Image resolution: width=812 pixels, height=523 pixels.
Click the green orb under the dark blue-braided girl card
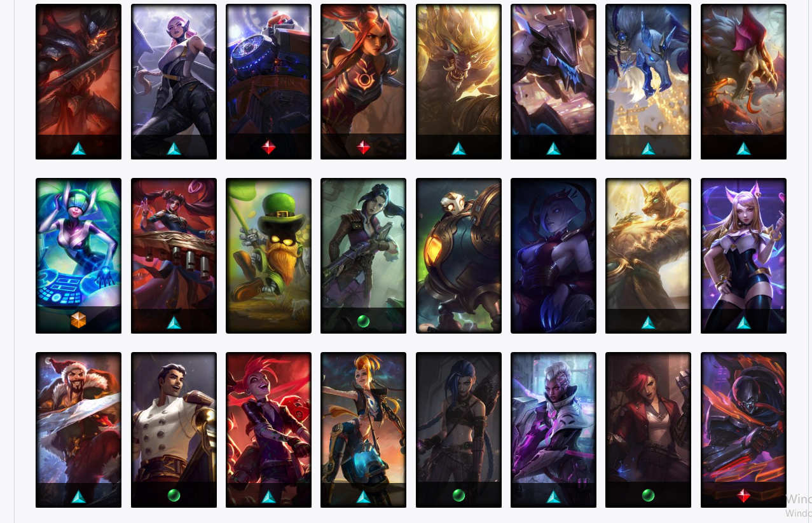458,496
